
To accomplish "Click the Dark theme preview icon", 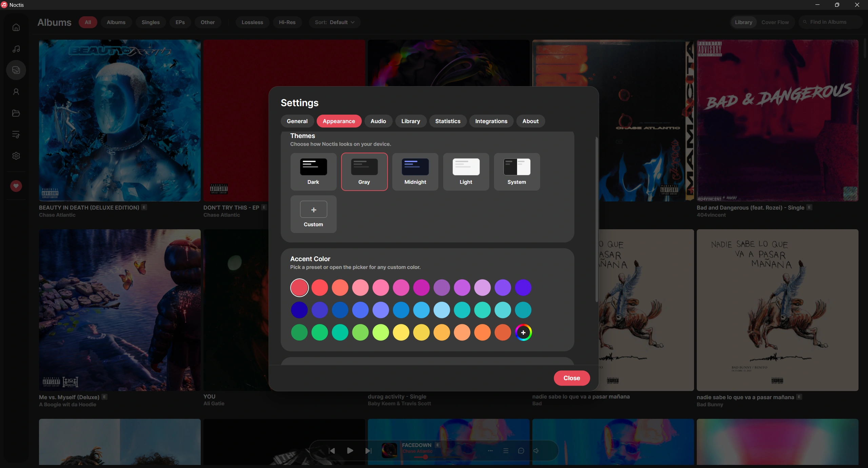I will click(314, 167).
